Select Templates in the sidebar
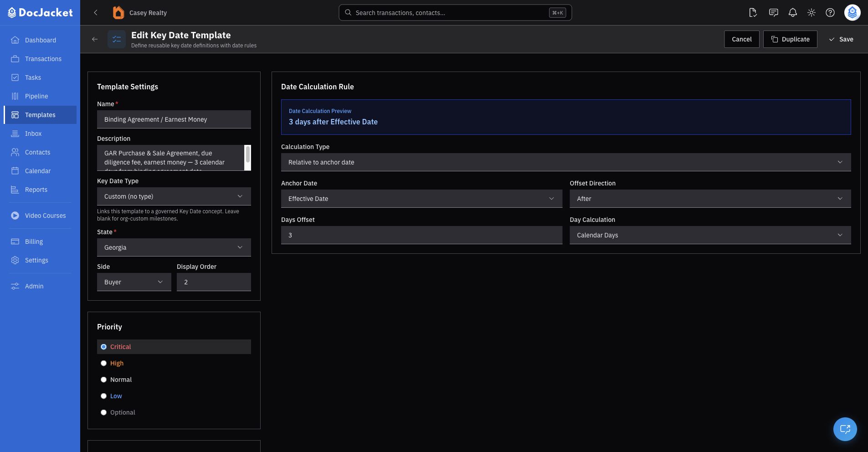Image resolution: width=868 pixels, height=452 pixels. 40,115
